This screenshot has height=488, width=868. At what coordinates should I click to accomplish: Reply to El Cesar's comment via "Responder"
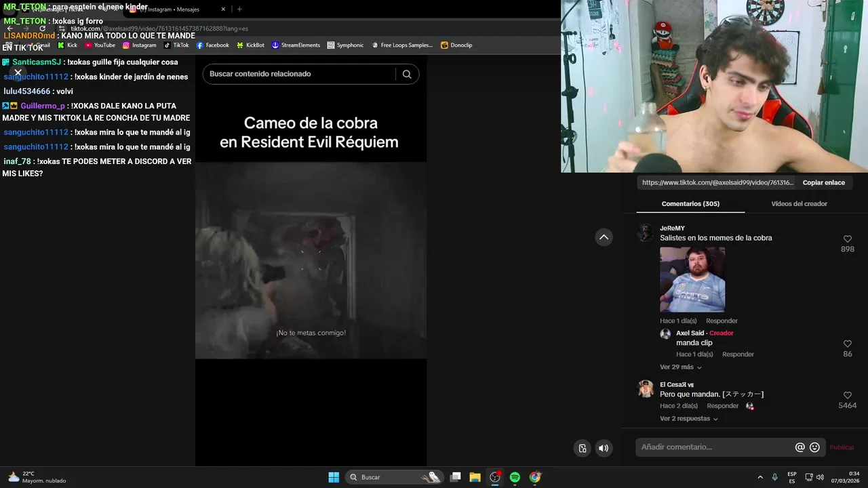coord(723,405)
